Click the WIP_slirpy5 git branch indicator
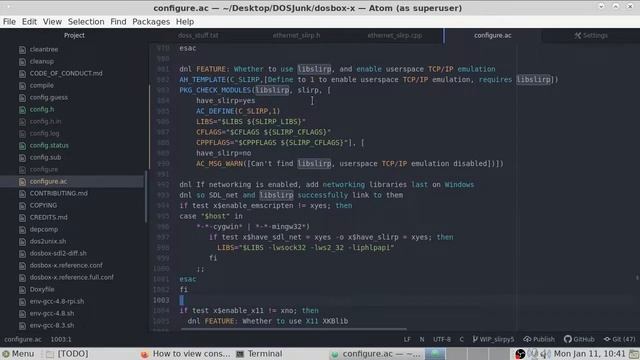 click(x=493, y=339)
